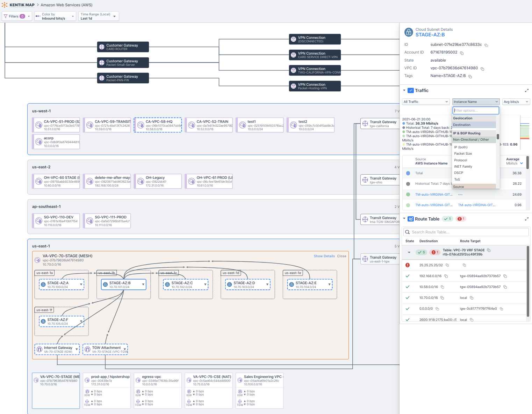Select Customer Gateway Packet-Small-Server node
Viewport: 532px width, 414px height.
(123, 63)
